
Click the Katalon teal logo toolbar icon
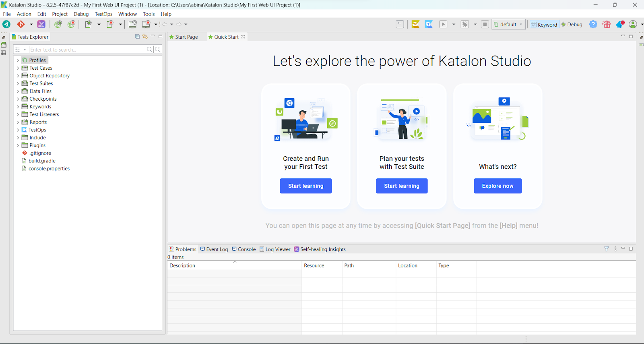point(6,24)
